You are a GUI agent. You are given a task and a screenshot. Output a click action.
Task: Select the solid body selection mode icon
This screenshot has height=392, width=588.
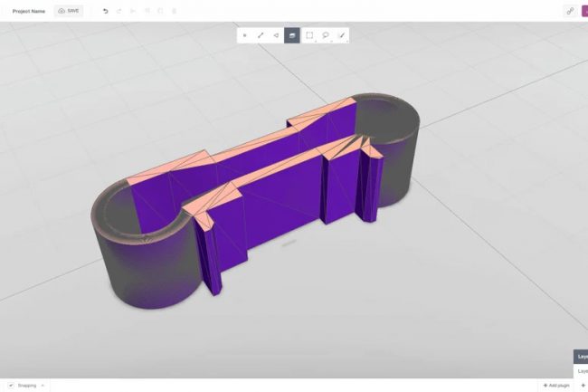point(292,35)
